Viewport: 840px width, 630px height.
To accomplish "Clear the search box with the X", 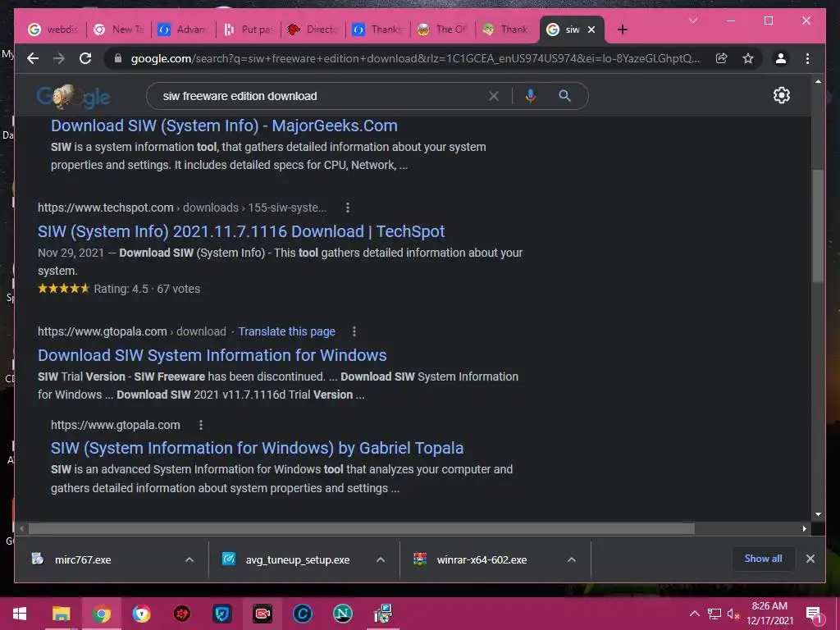I will coord(493,96).
